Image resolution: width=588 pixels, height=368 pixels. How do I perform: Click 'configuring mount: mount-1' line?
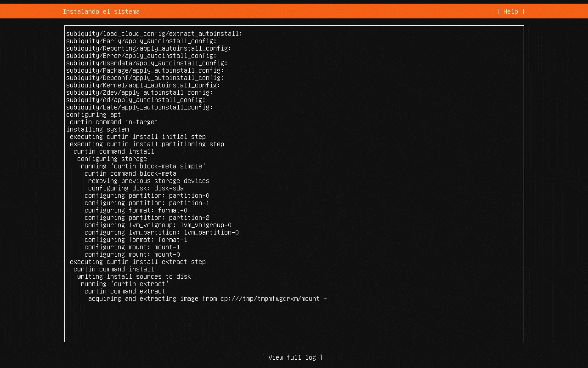[132, 247]
